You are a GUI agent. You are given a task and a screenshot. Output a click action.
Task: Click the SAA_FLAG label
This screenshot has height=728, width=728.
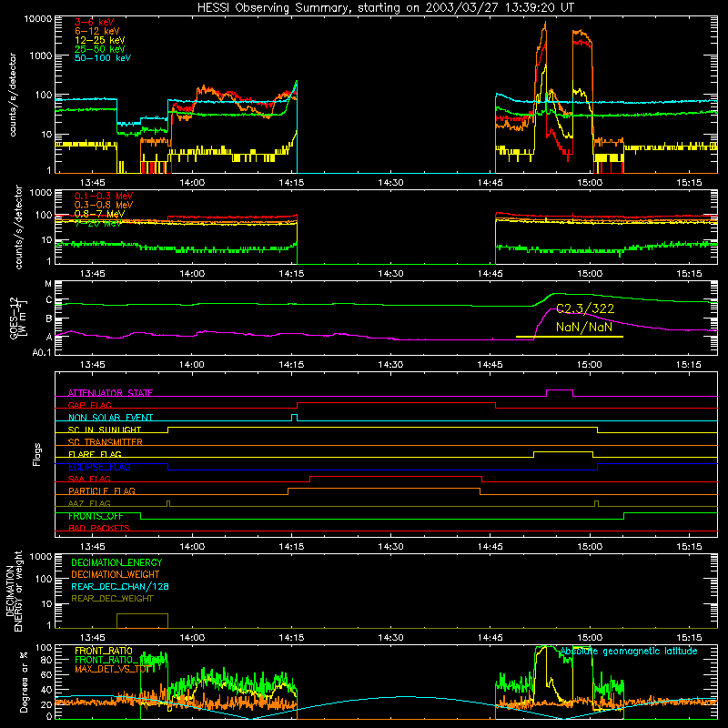pyautogui.click(x=89, y=479)
